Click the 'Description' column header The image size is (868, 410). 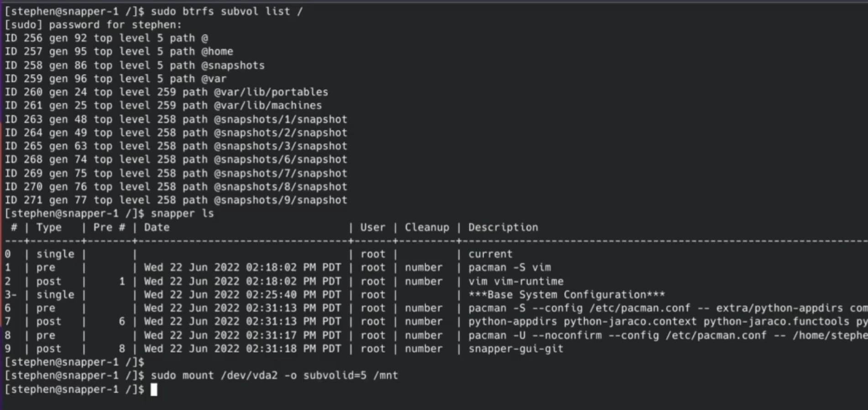click(503, 227)
